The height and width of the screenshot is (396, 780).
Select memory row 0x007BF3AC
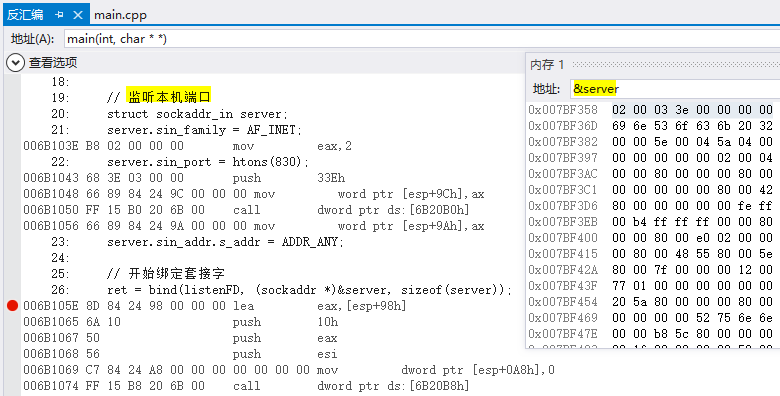652,173
